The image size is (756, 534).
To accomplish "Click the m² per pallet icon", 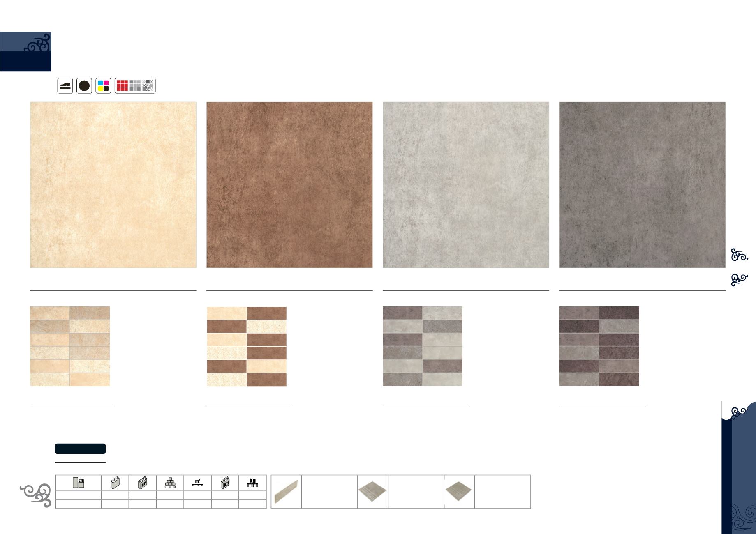I will point(197,483).
